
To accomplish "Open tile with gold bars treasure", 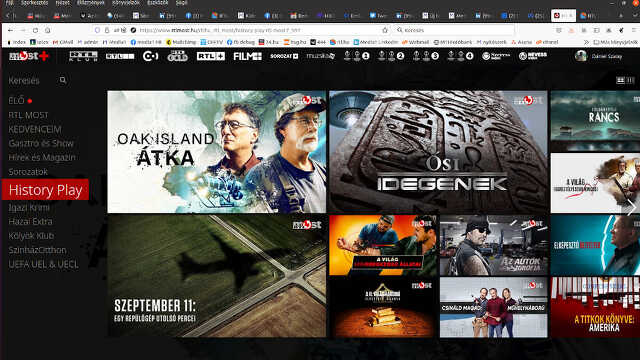I will (x=383, y=307).
